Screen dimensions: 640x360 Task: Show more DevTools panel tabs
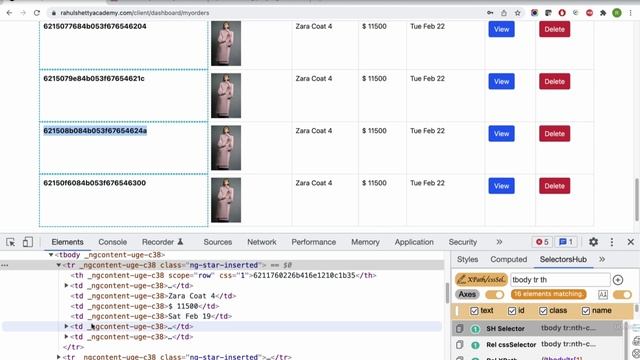coord(499,242)
